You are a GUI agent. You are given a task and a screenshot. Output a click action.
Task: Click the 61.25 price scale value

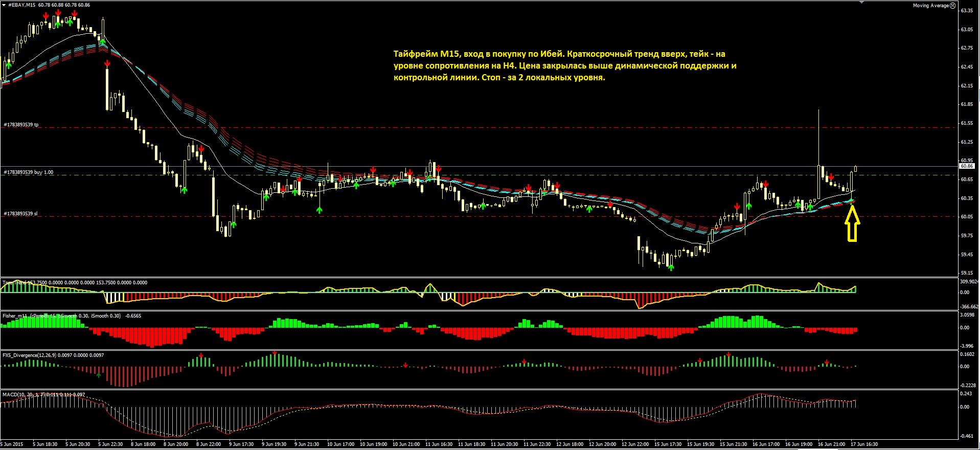point(966,142)
